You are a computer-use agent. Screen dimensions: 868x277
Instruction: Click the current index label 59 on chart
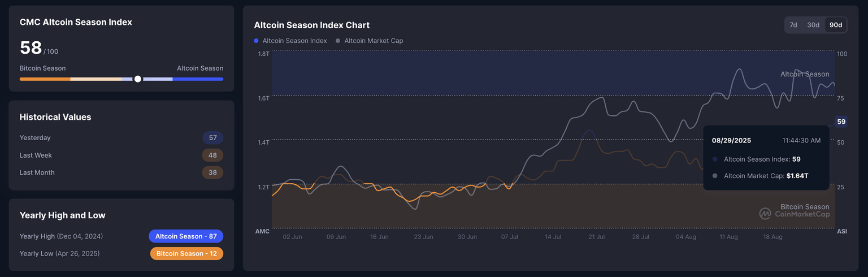point(841,122)
